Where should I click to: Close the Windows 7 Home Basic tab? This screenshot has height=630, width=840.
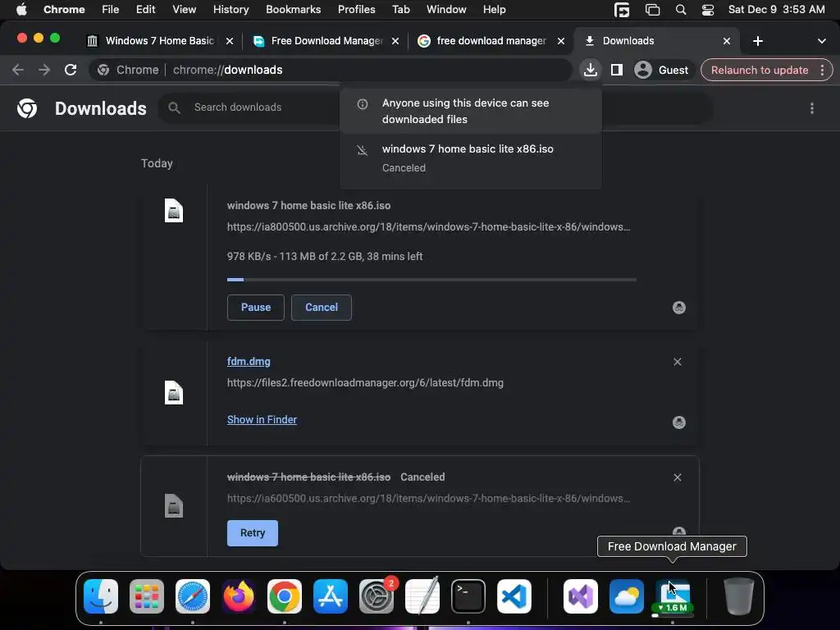pyautogui.click(x=230, y=41)
